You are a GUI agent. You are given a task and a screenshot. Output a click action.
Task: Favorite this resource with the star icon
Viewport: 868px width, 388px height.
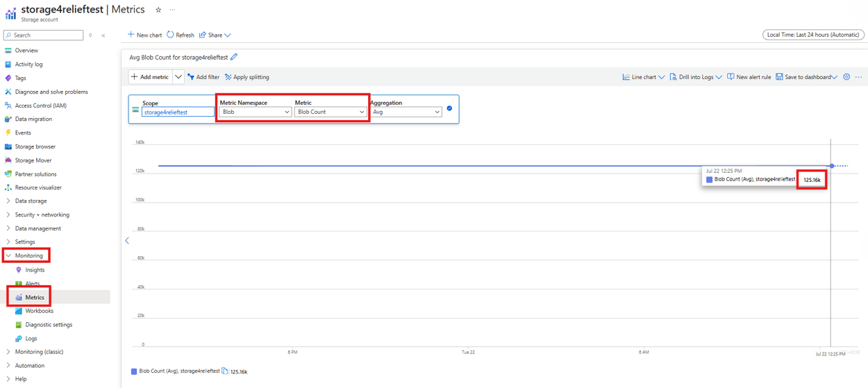tap(158, 10)
